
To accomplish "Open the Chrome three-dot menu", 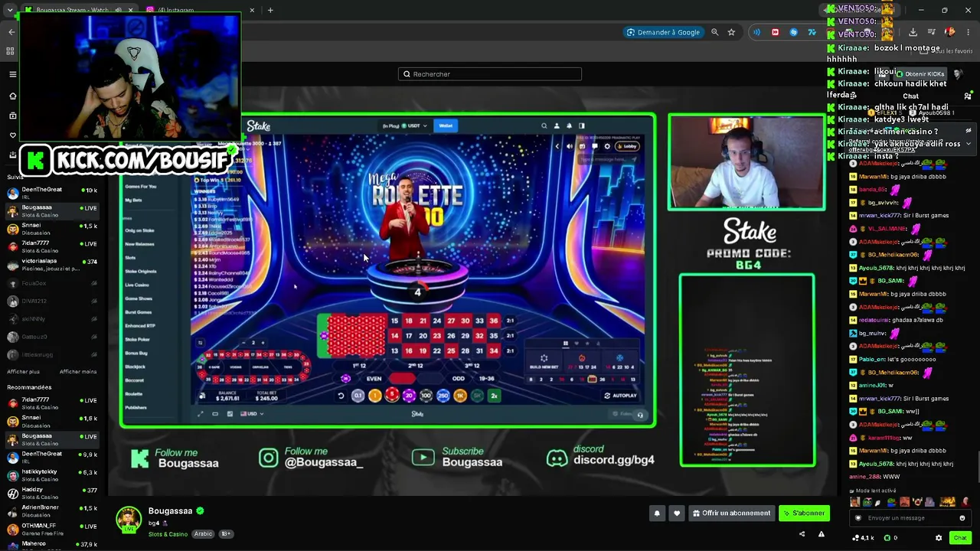I will 969,32.
